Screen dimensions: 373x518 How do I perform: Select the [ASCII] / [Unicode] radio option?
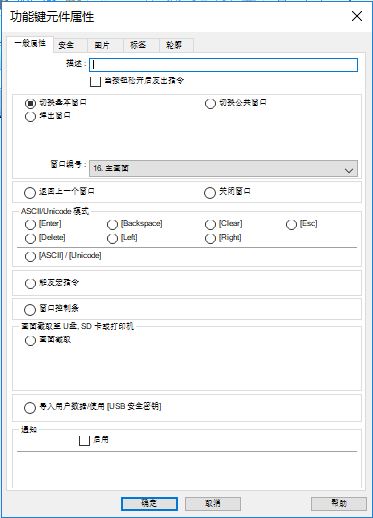(x=30, y=256)
